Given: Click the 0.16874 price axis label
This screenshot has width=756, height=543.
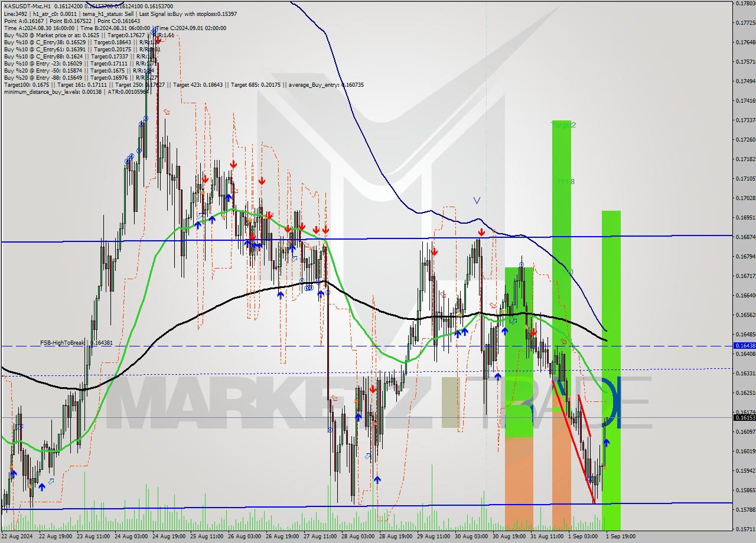Looking at the screenshot, I should click(745, 237).
